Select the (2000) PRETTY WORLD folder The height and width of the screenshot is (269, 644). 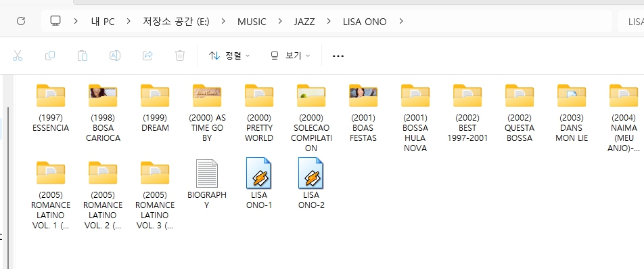click(259, 113)
